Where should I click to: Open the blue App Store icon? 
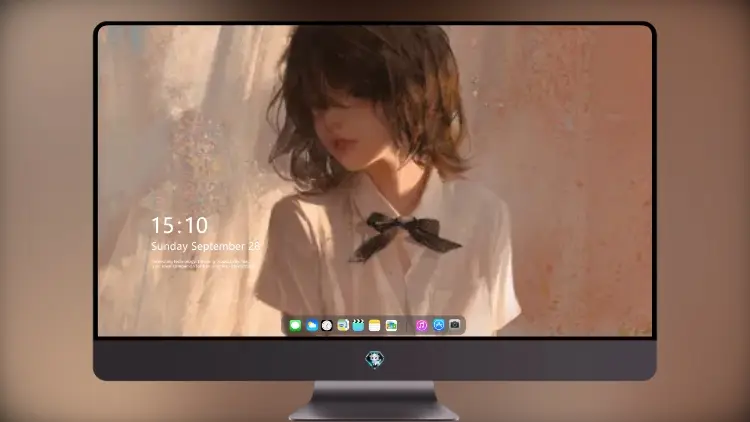(439, 325)
